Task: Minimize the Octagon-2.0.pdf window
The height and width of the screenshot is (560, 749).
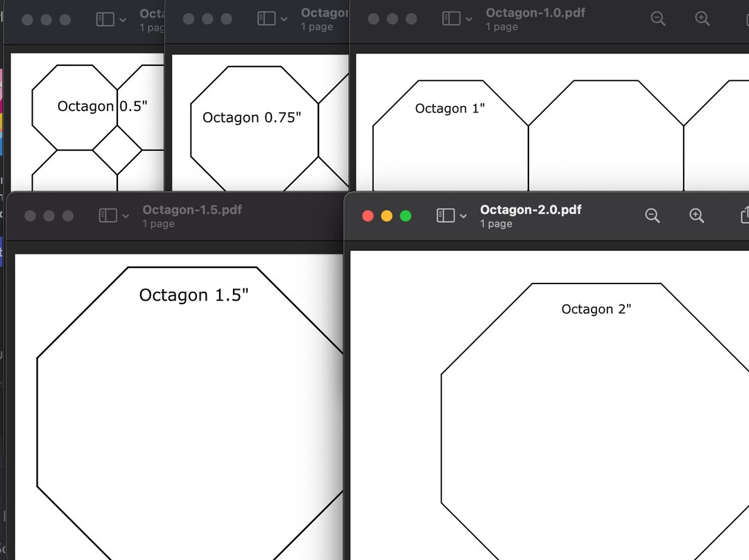Action: point(386,216)
